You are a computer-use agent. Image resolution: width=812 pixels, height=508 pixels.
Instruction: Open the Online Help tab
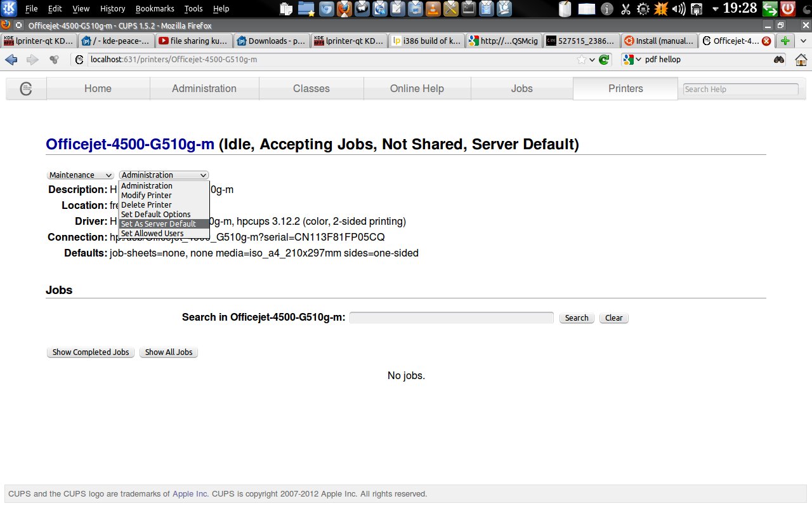click(x=417, y=89)
